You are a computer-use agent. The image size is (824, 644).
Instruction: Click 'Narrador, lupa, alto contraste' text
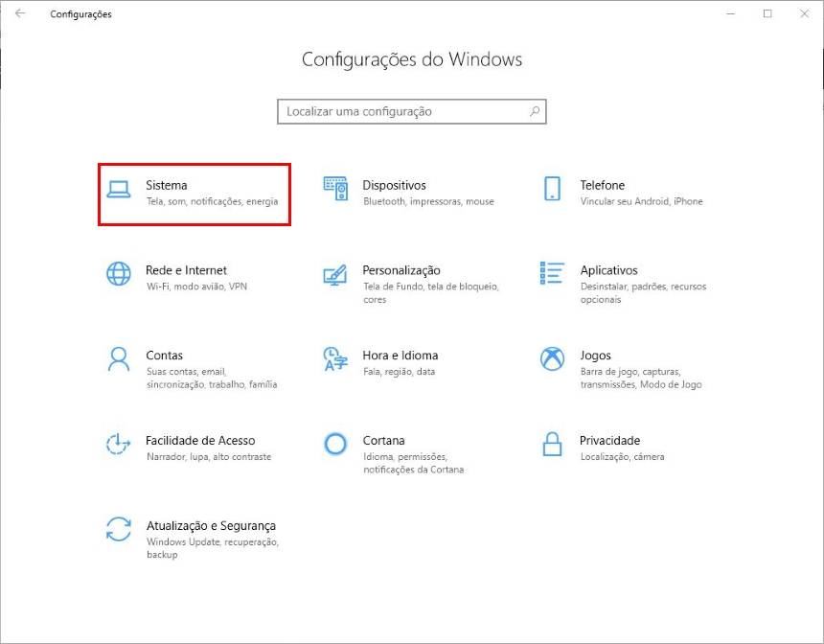(209, 457)
